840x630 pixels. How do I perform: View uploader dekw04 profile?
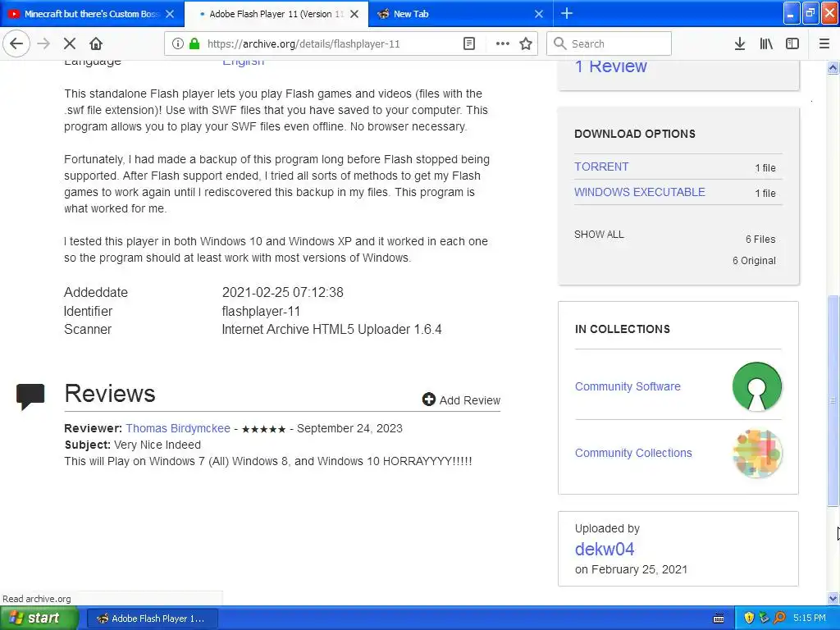[x=605, y=549]
